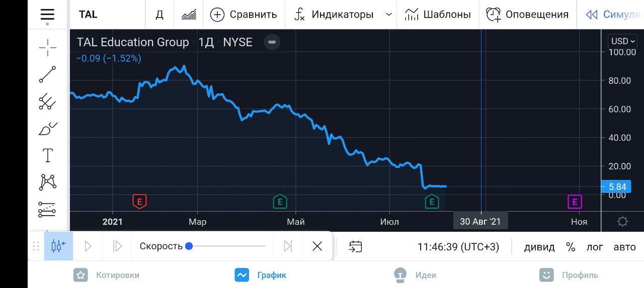Open the USD currency dropdown
The height and width of the screenshot is (288, 644).
point(622,41)
